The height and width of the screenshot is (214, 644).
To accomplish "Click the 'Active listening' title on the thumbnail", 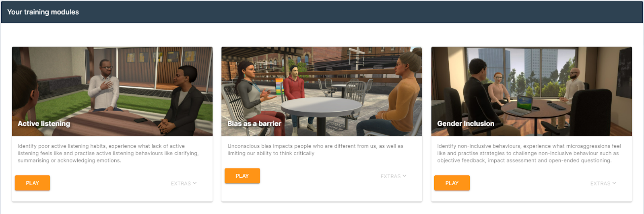I will coord(44,124).
